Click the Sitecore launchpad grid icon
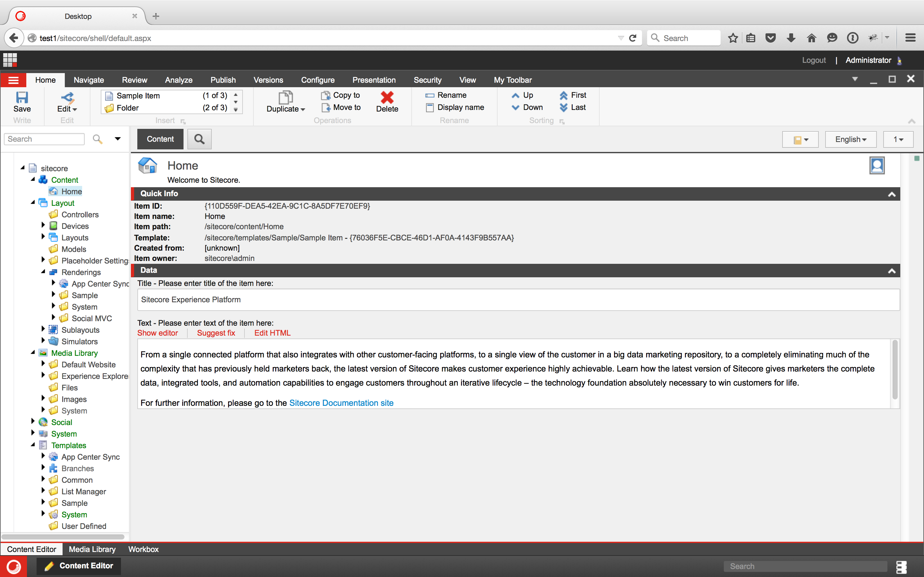This screenshot has width=924, height=577. pos(10,60)
